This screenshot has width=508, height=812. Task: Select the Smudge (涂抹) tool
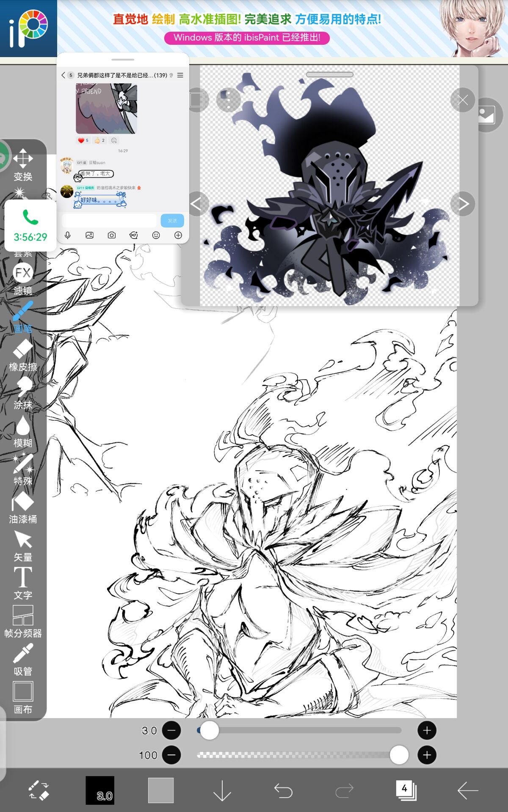click(23, 393)
